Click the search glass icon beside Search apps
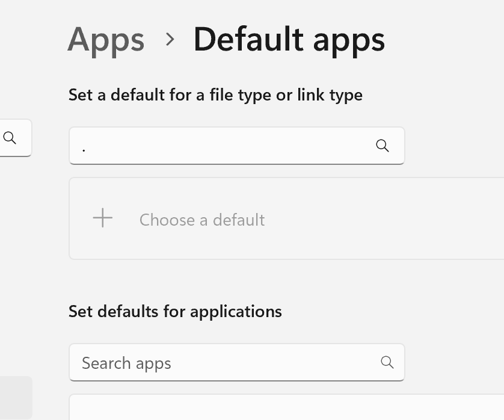 click(387, 362)
